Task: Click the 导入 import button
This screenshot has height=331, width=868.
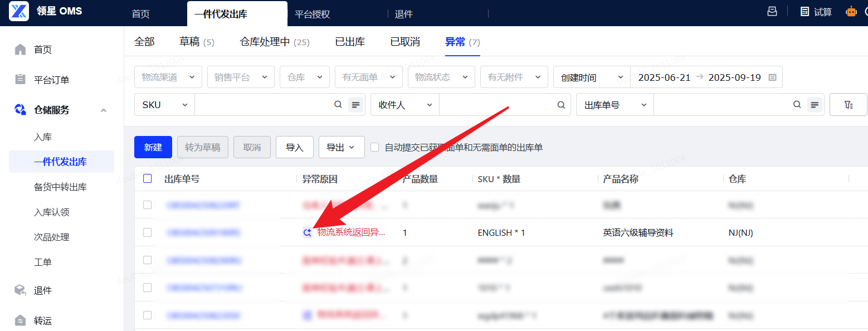Action: 295,147
